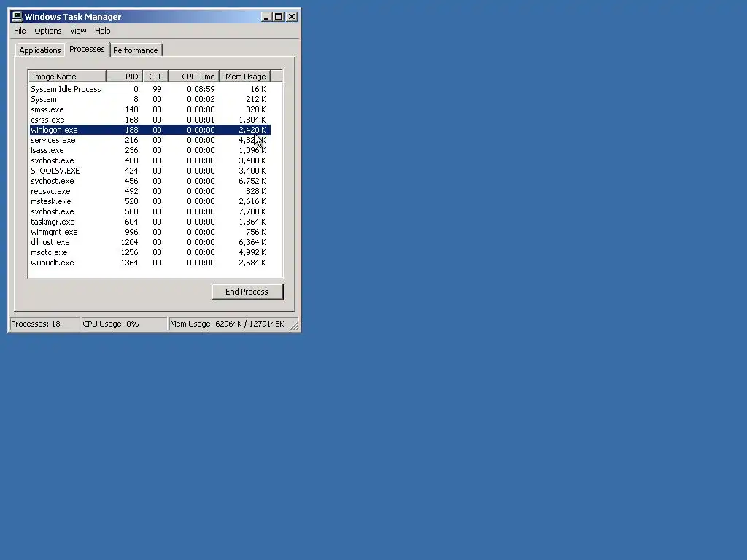Minimize the Task Manager window
The image size is (747, 560).
coord(266,17)
